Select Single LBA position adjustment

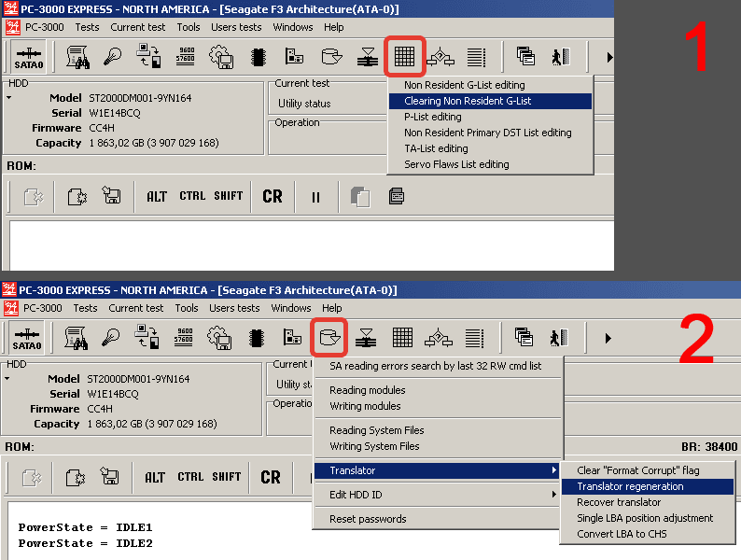[648, 518]
